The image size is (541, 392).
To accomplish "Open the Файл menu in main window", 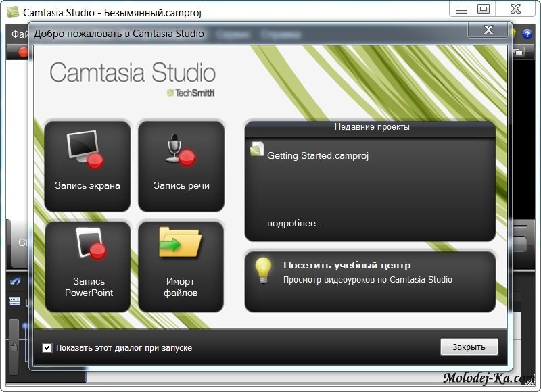I will 20,34.
